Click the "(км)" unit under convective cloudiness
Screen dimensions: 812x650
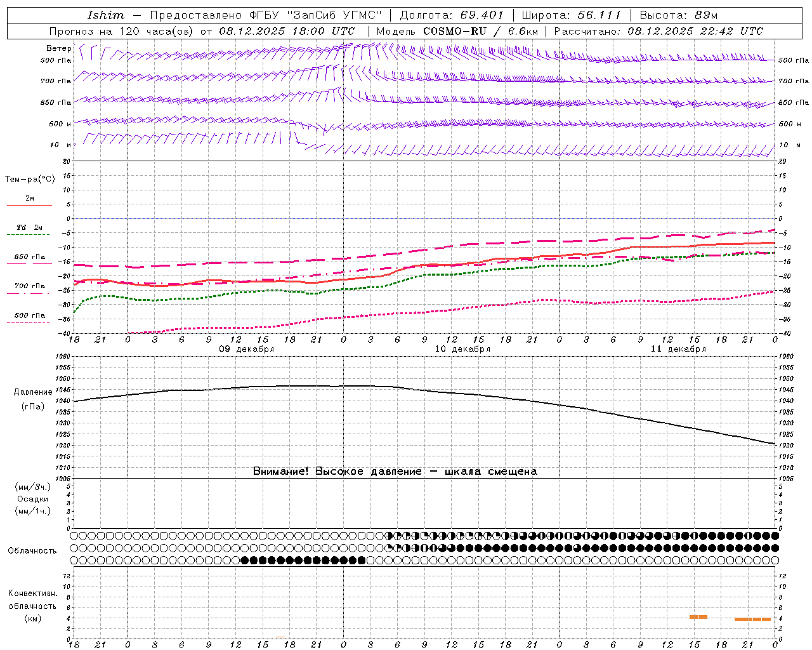[32, 618]
